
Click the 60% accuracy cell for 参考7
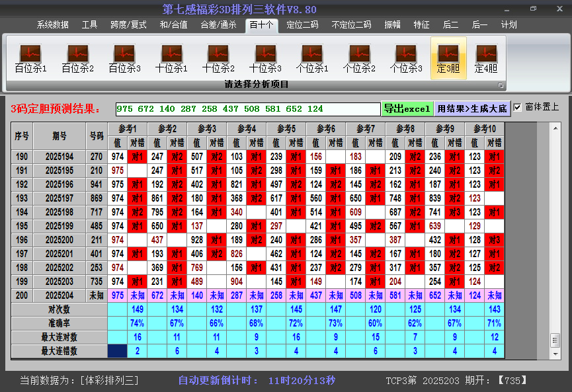(x=376, y=323)
